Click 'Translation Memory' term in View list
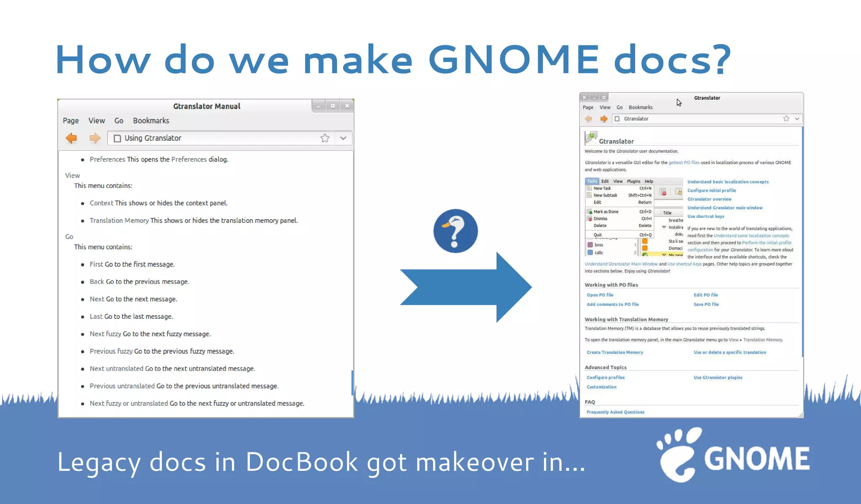The width and height of the screenshot is (861, 504). (119, 220)
